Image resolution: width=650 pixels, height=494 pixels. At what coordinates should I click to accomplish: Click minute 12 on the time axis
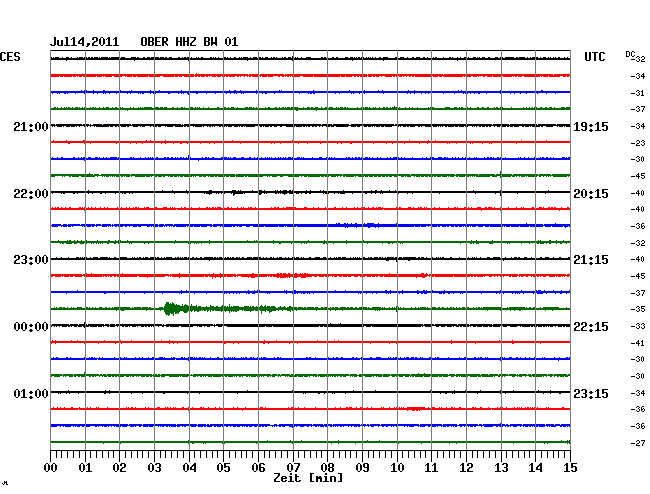click(x=466, y=468)
